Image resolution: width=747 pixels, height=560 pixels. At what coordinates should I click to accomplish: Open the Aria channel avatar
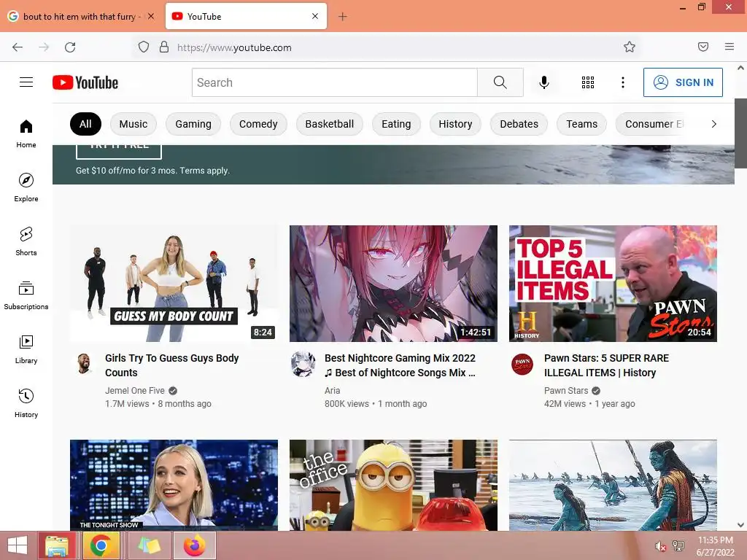(303, 365)
